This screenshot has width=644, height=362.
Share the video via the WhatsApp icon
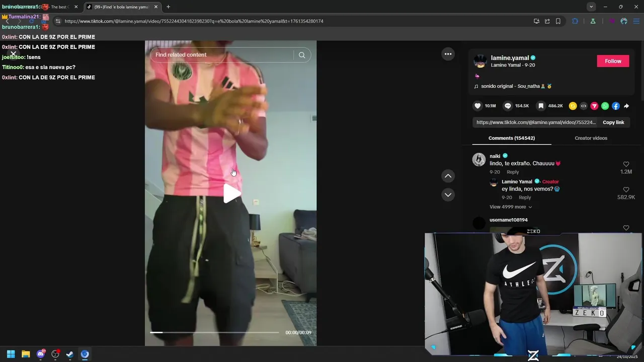point(605,106)
